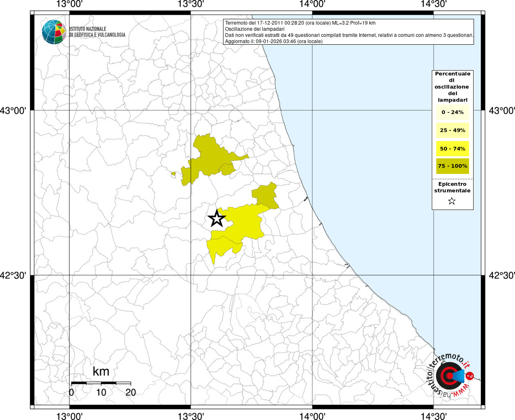The image size is (515, 420).
Task: Click the km scale bar
Action: 101,383
